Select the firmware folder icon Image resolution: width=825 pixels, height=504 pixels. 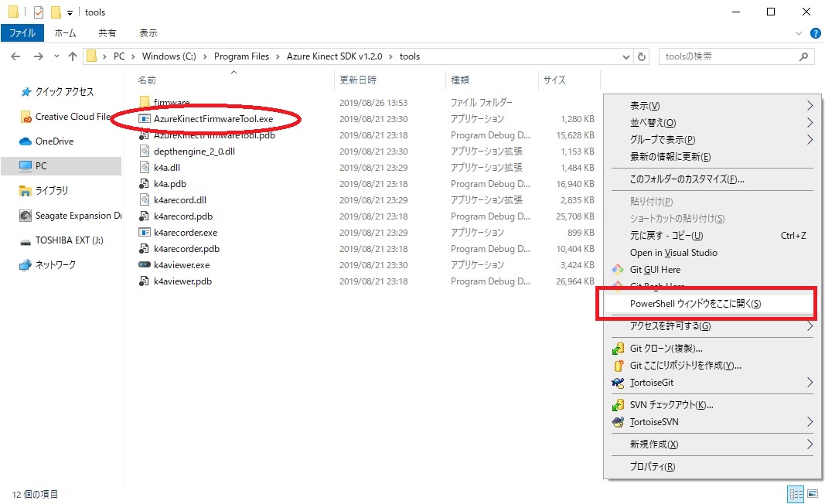pos(145,102)
